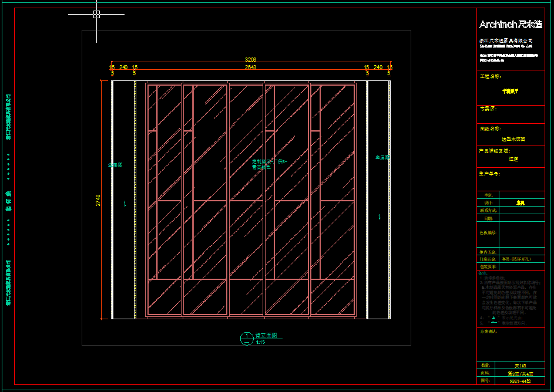Click the right 240 dimension label
This screenshot has height=392, width=554.
(x=378, y=67)
